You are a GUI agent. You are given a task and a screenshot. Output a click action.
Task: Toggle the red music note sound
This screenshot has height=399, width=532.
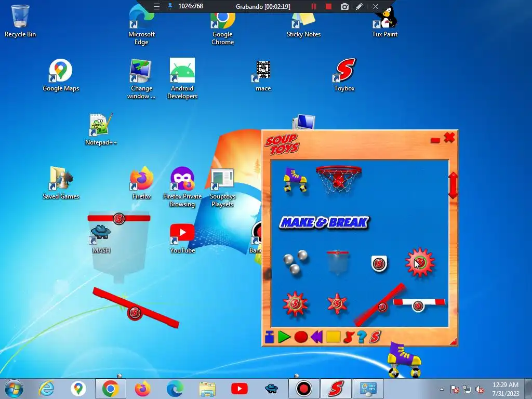pyautogui.click(x=349, y=337)
